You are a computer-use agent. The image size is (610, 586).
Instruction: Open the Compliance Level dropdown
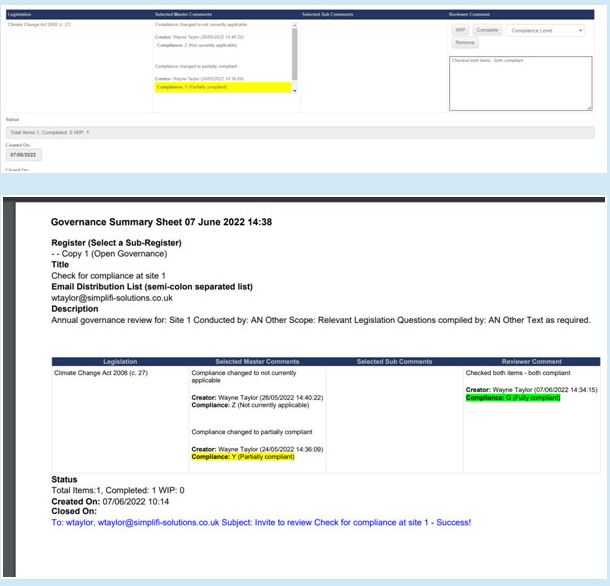pos(544,31)
